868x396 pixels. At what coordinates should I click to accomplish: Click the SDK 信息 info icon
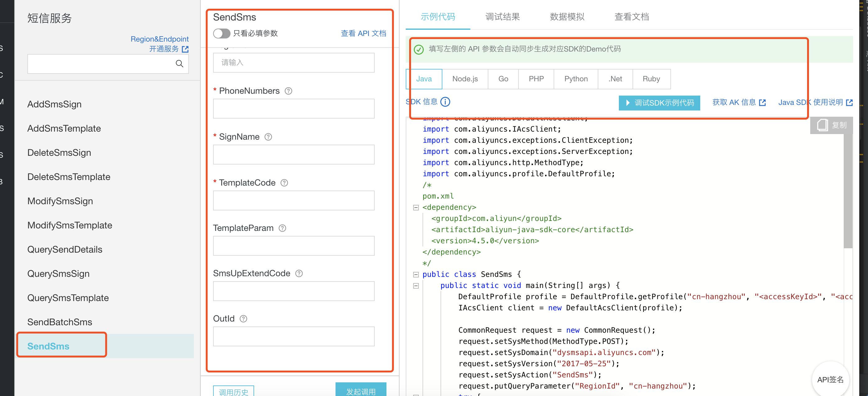(x=445, y=102)
